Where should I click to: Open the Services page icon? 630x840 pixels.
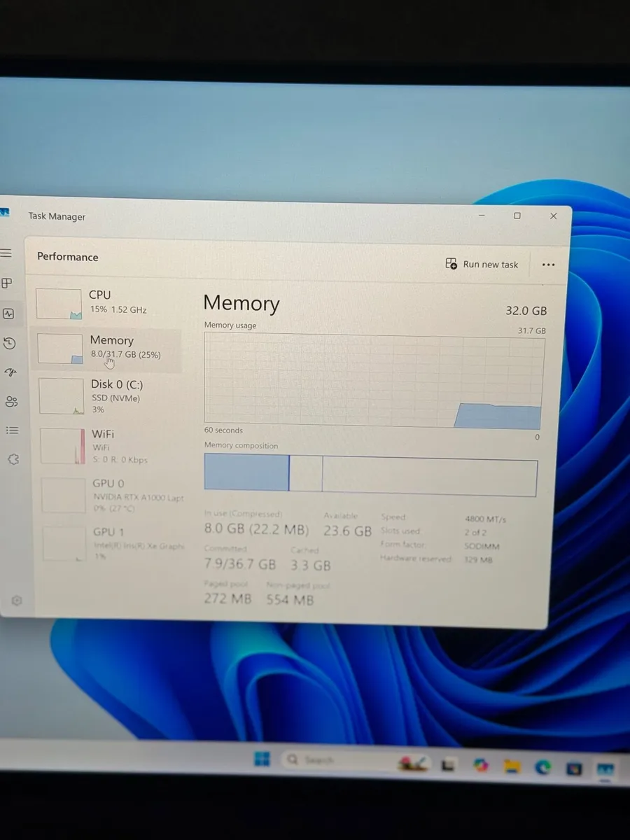tap(13, 460)
